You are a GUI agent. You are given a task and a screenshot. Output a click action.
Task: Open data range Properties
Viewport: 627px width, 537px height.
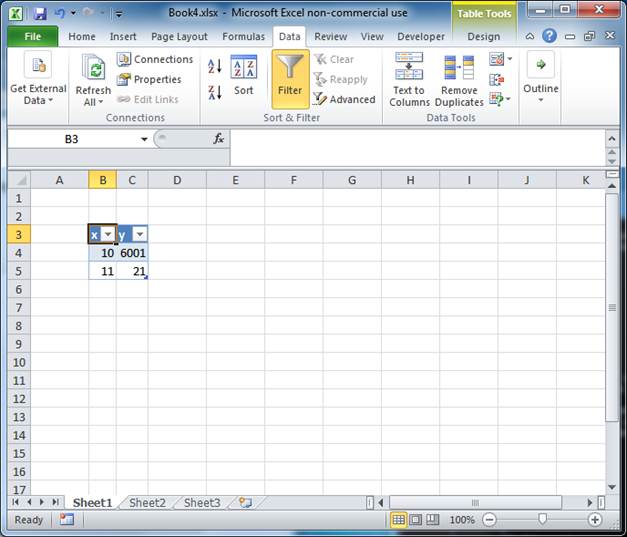click(149, 79)
